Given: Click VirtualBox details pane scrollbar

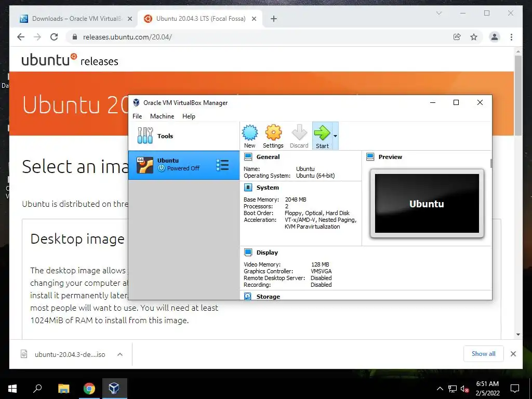Looking at the screenshot, I should (490, 163).
